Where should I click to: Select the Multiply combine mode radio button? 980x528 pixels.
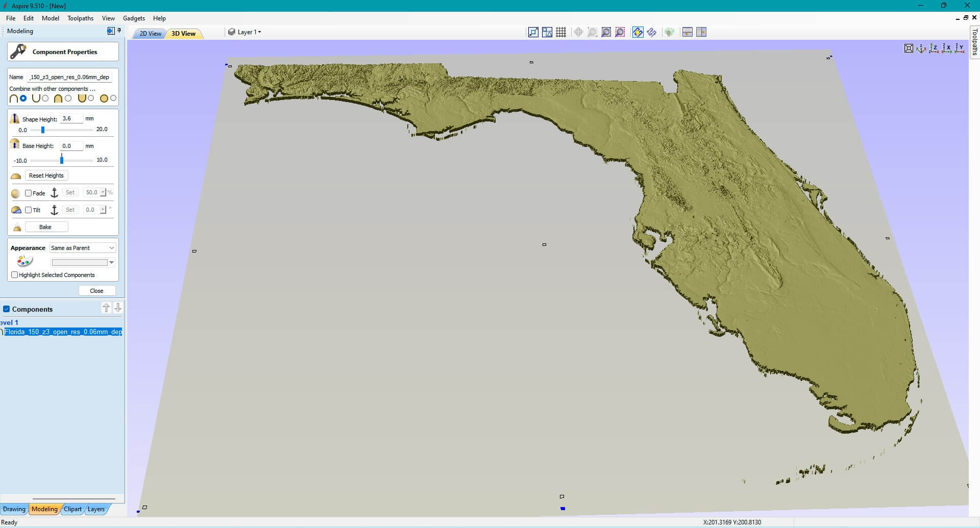coord(113,98)
